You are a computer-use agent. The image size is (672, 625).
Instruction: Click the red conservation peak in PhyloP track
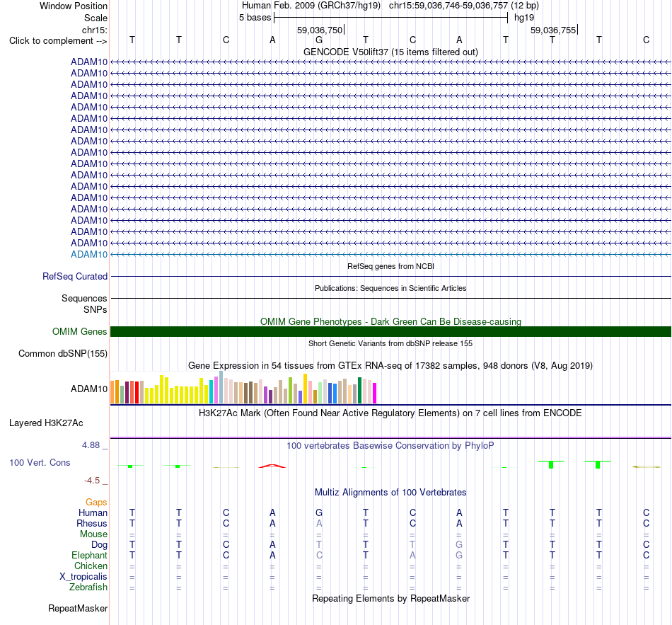(272, 466)
